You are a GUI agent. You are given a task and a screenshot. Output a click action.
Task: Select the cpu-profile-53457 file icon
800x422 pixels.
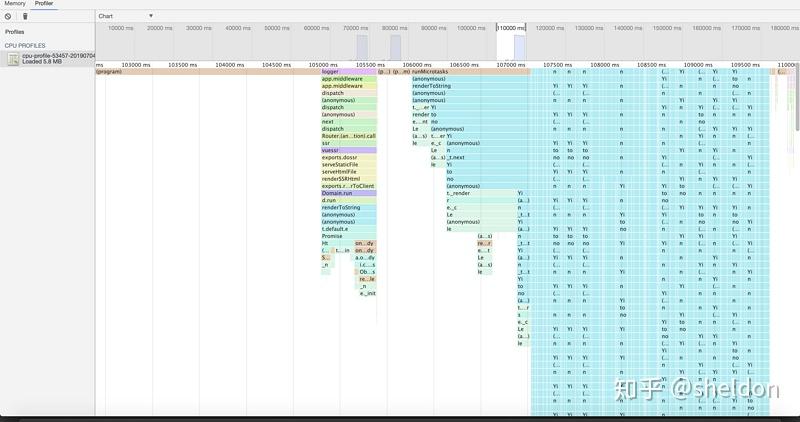click(13, 59)
